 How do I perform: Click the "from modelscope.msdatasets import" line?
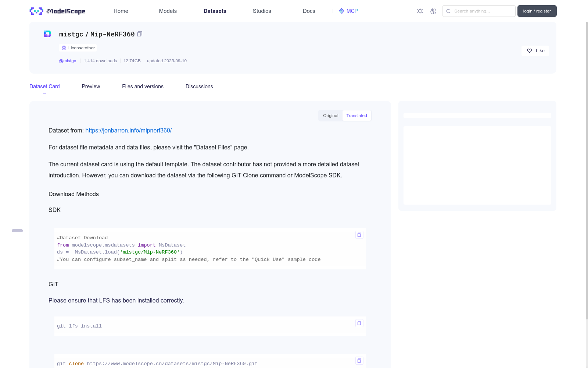121,245
